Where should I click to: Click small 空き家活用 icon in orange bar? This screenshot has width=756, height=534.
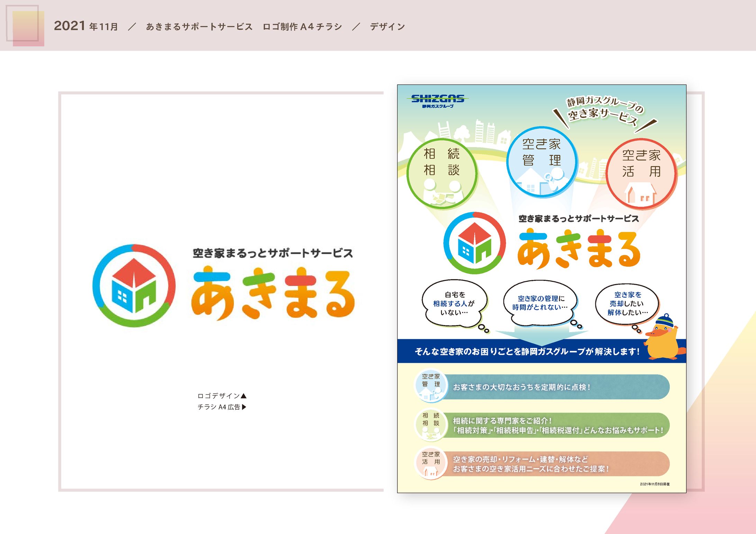tap(430, 463)
